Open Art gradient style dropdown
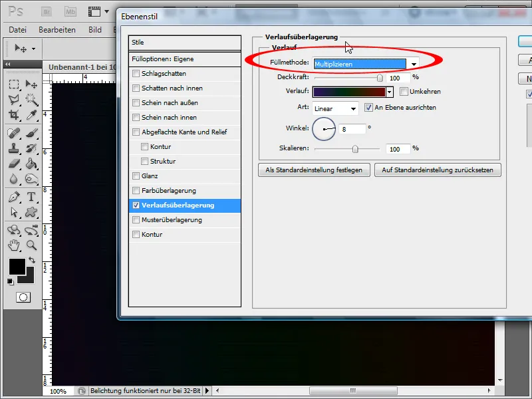Screen dimensions: 532x399 coord(335,109)
